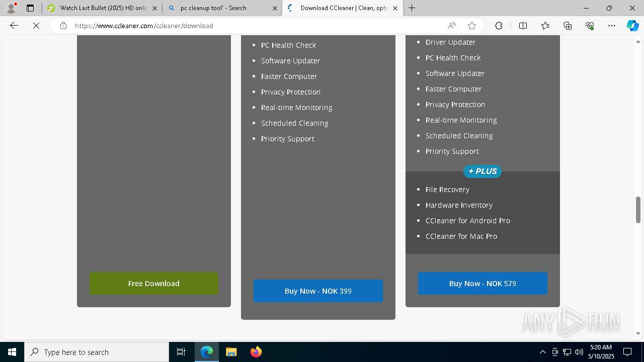Screen dimensions: 644x362
Task: Open a new tab with plus icon
Action: click(x=412, y=8)
